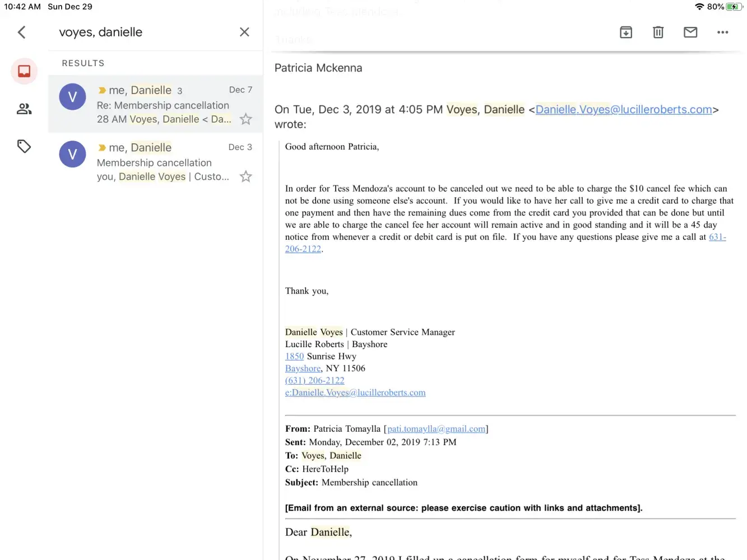Tap the avatar of the Dec 7 email
The image size is (747, 560).
(72, 97)
